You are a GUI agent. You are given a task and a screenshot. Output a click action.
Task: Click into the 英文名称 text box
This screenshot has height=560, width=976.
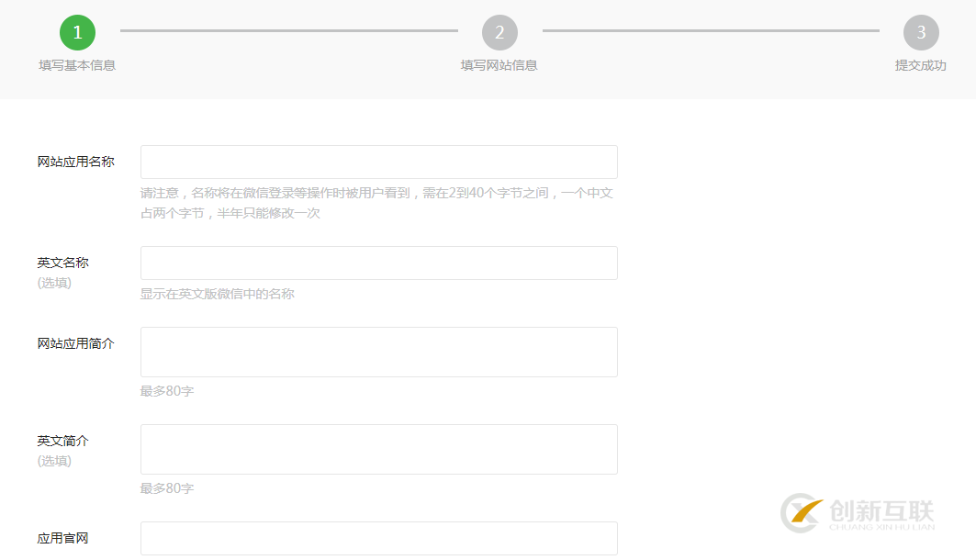(x=378, y=263)
